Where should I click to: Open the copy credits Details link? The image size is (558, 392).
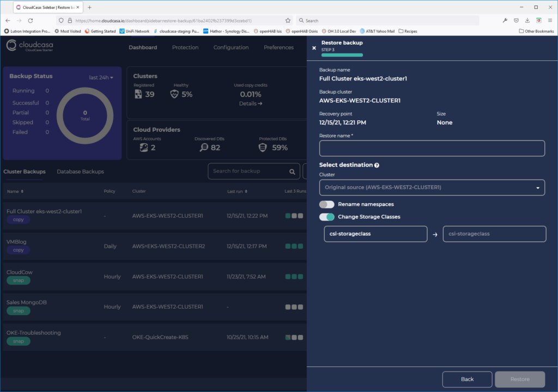(251, 103)
